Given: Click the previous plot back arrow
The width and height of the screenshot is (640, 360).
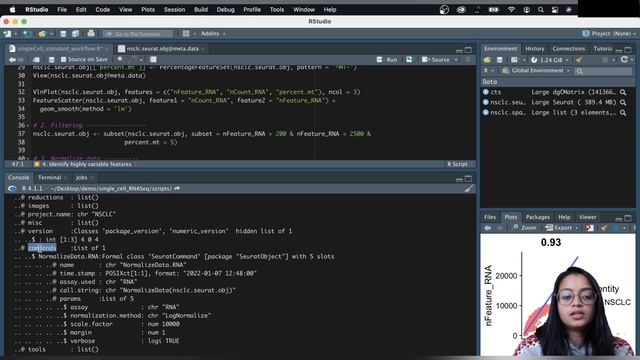Looking at the screenshot, I should pyautogui.click(x=487, y=228).
